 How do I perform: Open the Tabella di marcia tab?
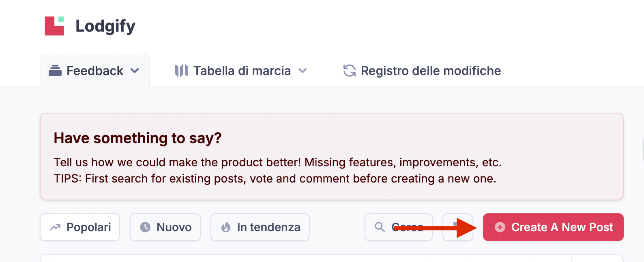click(x=241, y=71)
